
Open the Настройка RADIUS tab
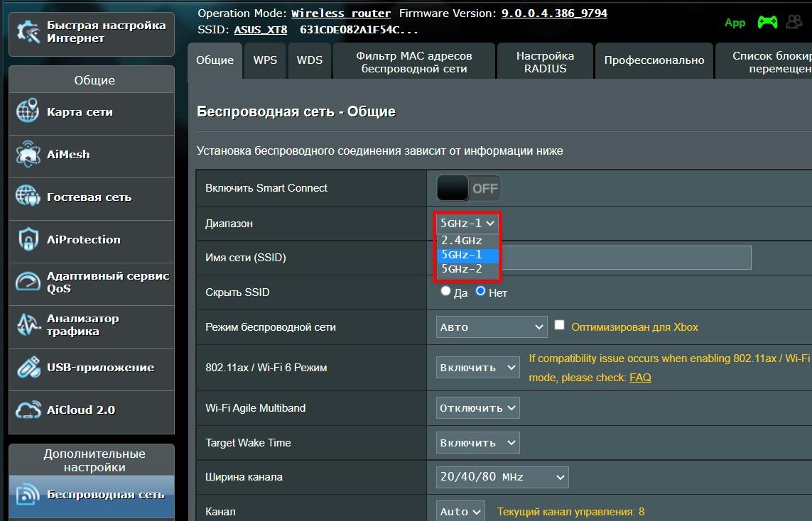point(545,62)
